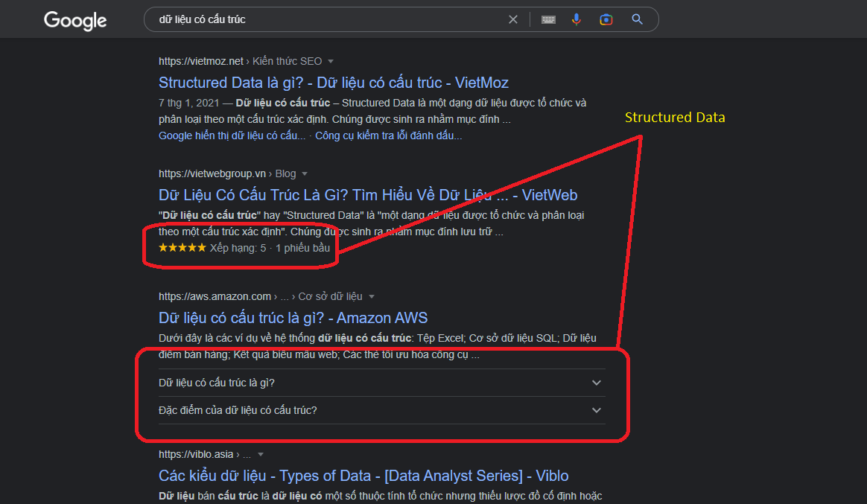Viewport: 867px width, 504px height.
Task: Click the https://vietwebgroup.vn breadcrumb URL
Action: (212, 174)
